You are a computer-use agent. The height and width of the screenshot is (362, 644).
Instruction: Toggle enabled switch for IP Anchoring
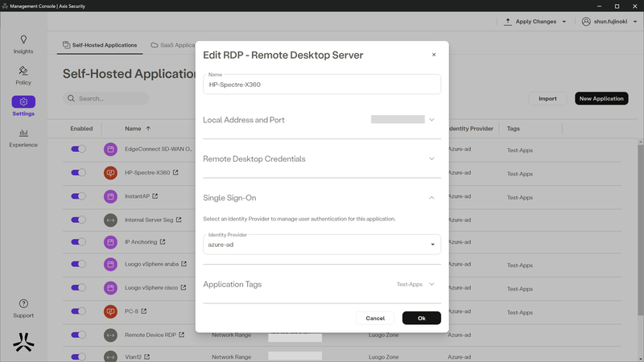[x=78, y=242]
